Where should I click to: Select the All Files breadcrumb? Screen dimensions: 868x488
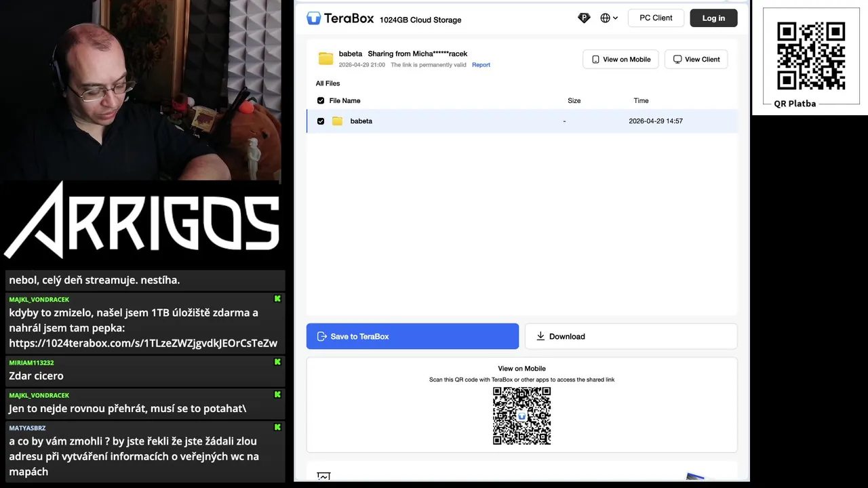pyautogui.click(x=328, y=83)
